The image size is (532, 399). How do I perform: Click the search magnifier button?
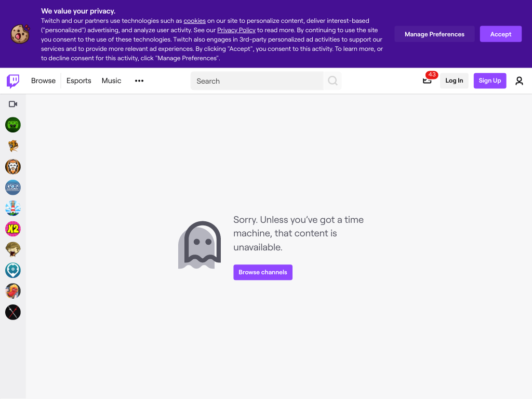[332, 81]
